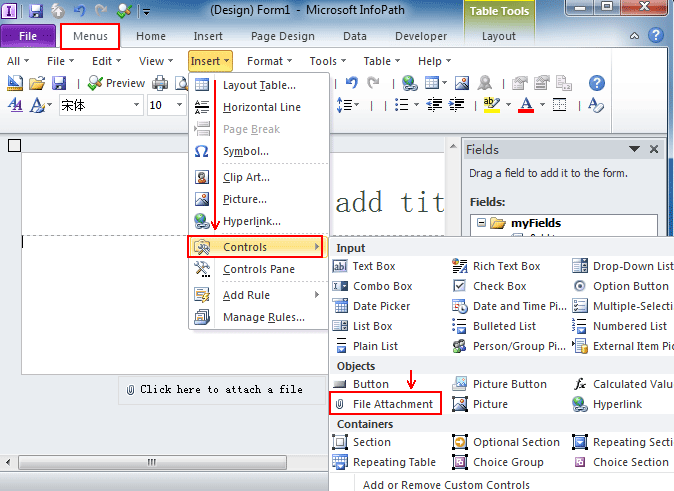Click the blue Help question icon in toolbar
This screenshot has height=491, width=674.
pyautogui.click(x=597, y=83)
